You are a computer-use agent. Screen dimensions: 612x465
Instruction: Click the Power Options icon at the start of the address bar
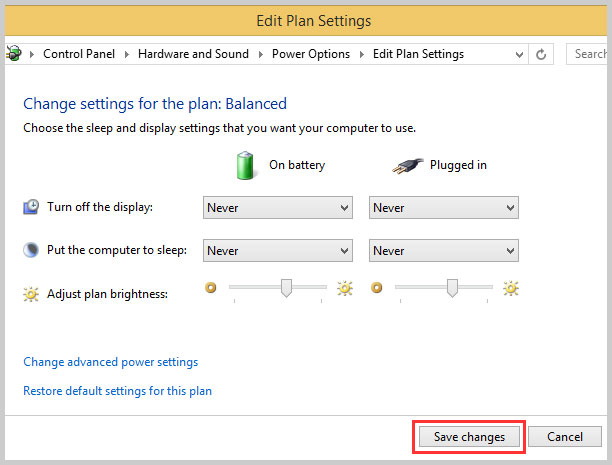[x=14, y=53]
